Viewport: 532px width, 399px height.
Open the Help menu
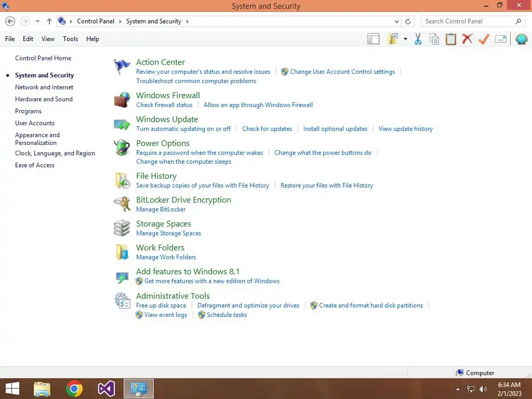(x=92, y=39)
